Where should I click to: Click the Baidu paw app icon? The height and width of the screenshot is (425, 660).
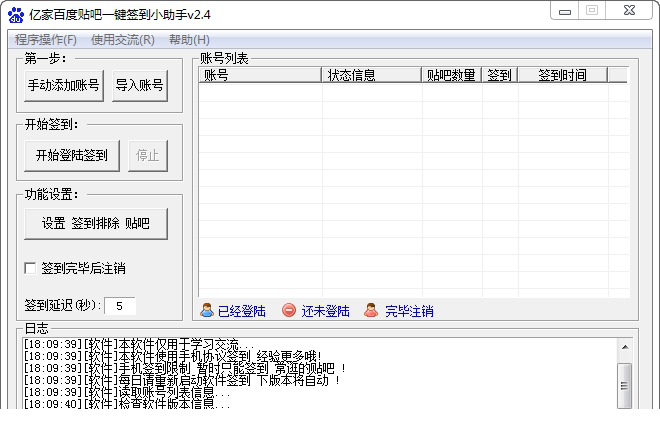tap(16, 15)
